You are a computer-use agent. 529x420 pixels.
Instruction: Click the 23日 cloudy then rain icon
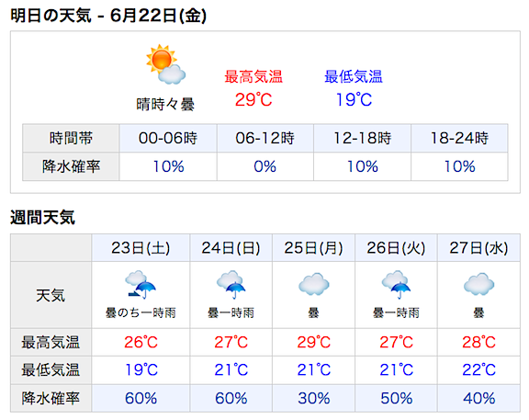[141, 285]
